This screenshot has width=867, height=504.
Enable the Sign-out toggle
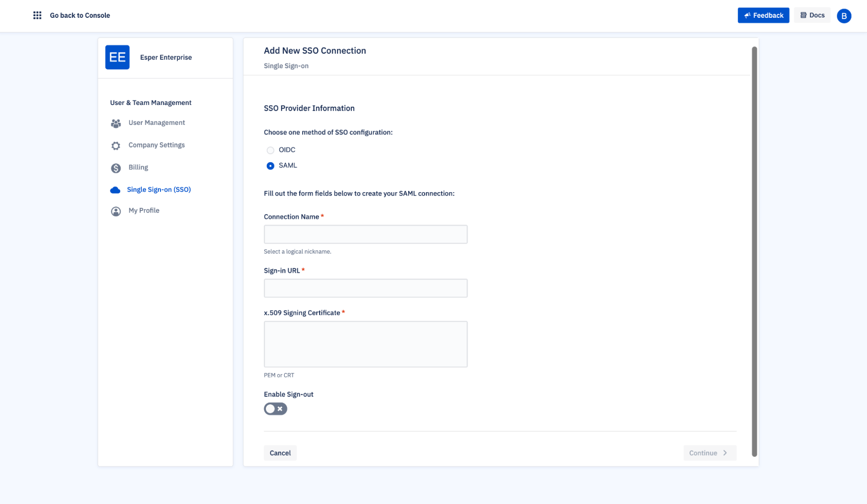(275, 409)
